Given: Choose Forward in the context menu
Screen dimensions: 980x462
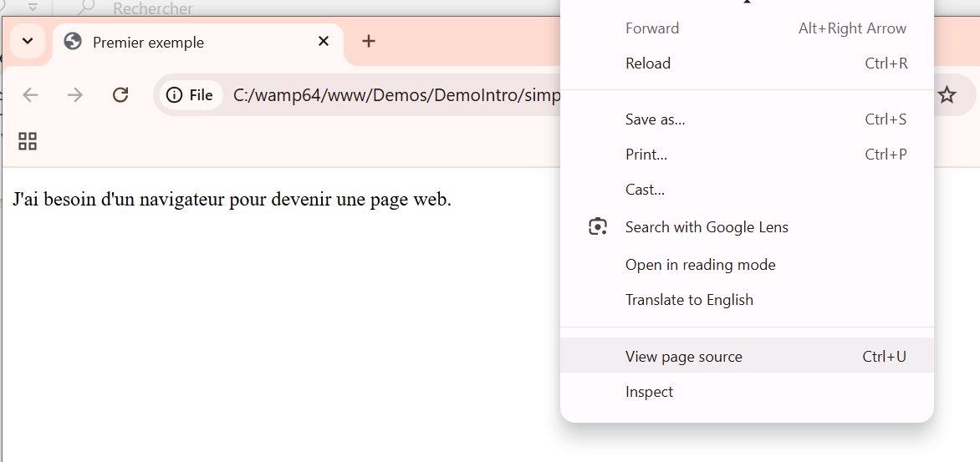Looking at the screenshot, I should coord(747,28).
